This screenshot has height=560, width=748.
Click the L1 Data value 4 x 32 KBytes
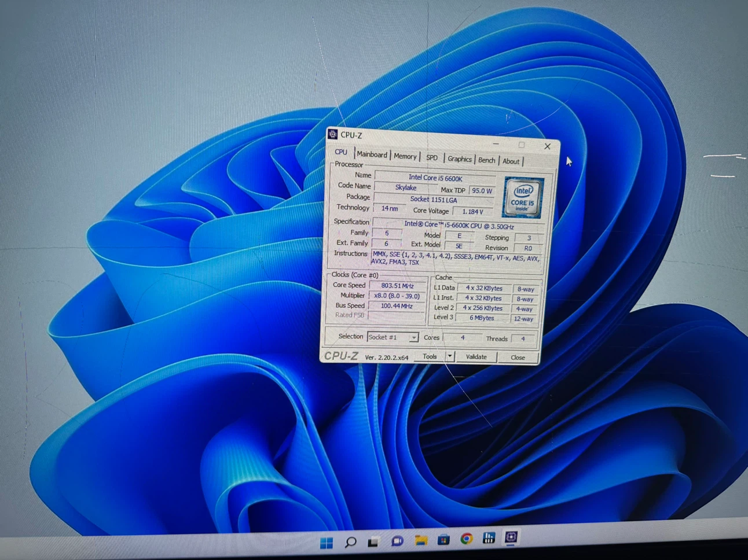[x=485, y=288]
